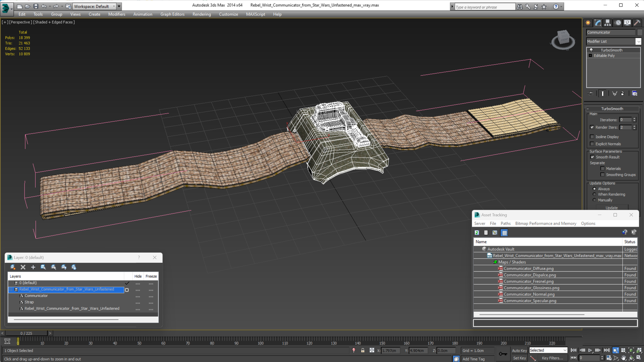
Task: Open the MAXScript menu
Action: click(255, 14)
